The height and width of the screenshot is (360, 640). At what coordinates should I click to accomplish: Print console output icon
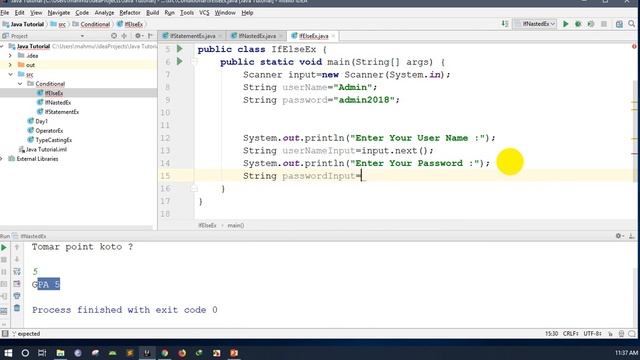[x=17, y=296]
